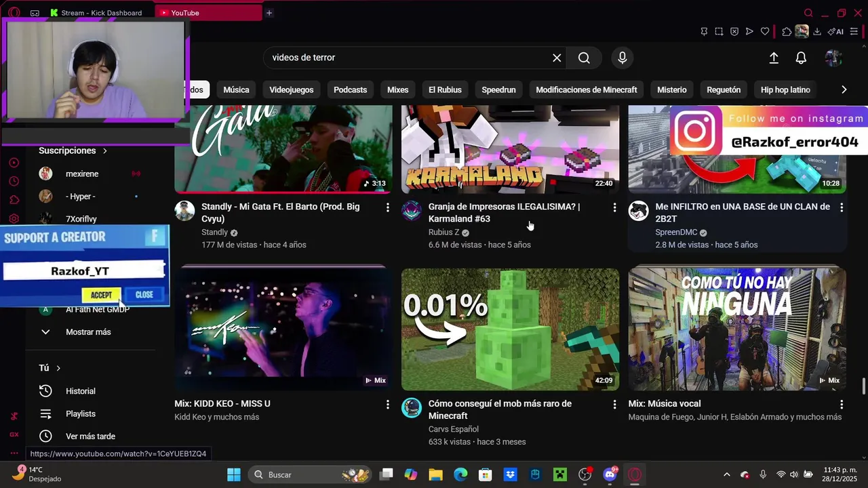Open Ver más tarde in the sidebar
The image size is (868, 488).
(90, 436)
